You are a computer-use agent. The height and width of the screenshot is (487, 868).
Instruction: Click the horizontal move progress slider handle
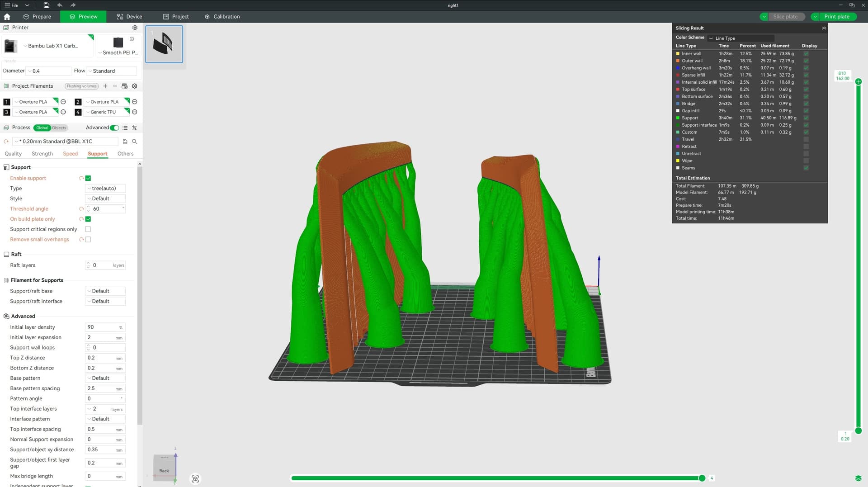702,478
